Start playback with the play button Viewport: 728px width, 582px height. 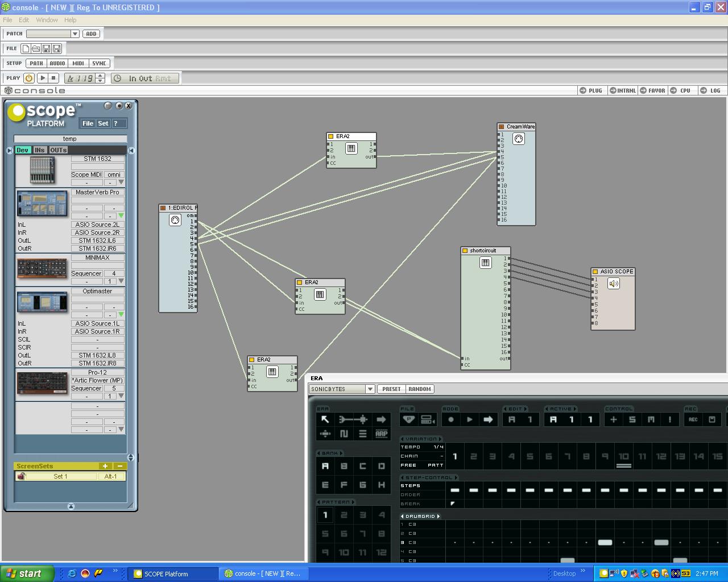[x=42, y=78]
